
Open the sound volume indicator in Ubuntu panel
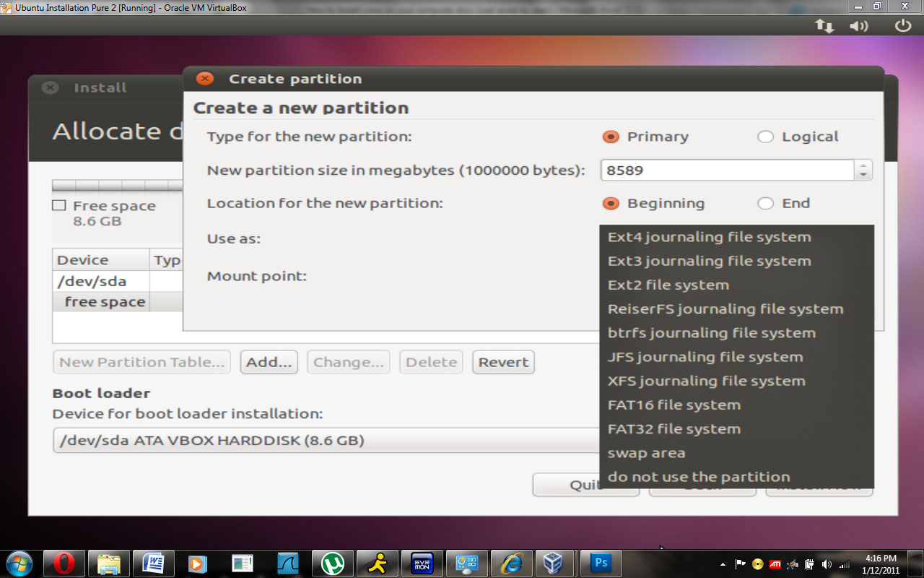click(859, 26)
